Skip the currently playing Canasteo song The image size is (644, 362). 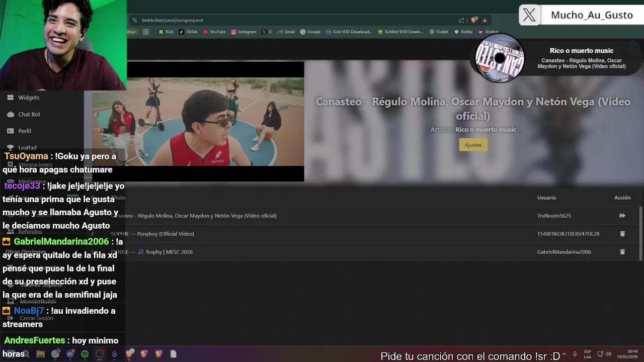[622, 216]
